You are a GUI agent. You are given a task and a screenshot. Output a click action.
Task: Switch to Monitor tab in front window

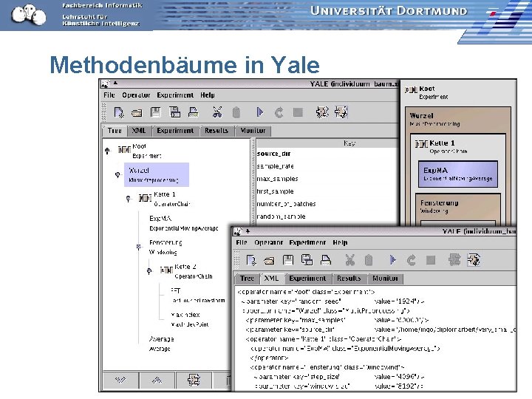tap(386, 279)
